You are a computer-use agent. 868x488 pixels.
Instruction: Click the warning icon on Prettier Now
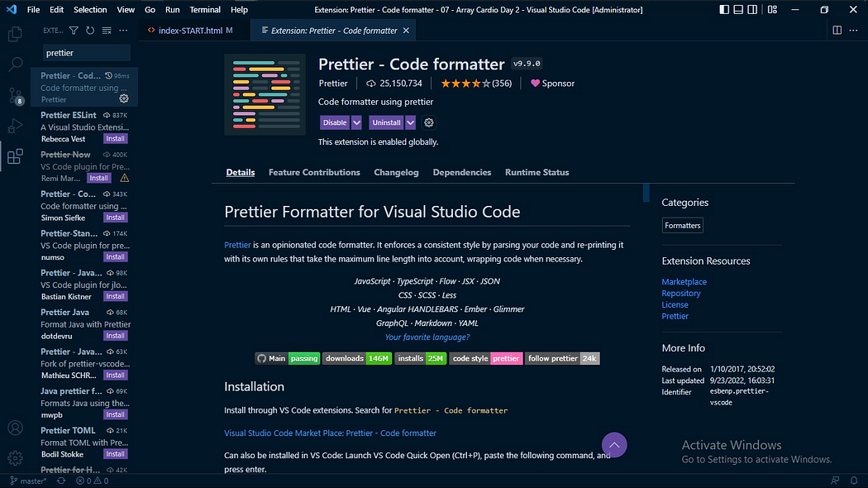click(125, 178)
